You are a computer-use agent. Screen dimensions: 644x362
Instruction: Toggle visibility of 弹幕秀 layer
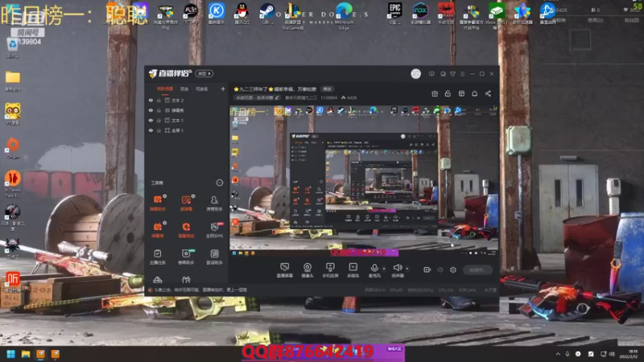point(151,110)
